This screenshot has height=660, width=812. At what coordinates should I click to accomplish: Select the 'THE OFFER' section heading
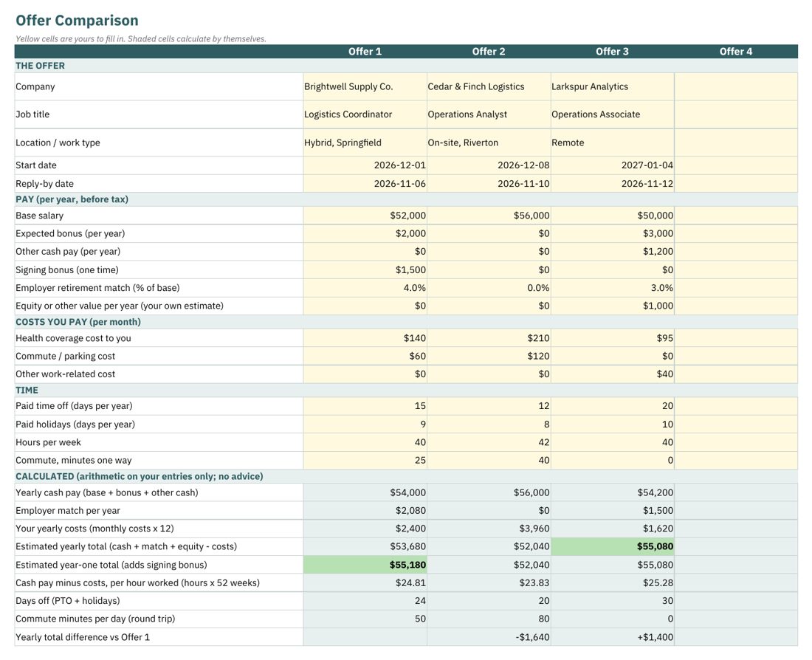41,66
